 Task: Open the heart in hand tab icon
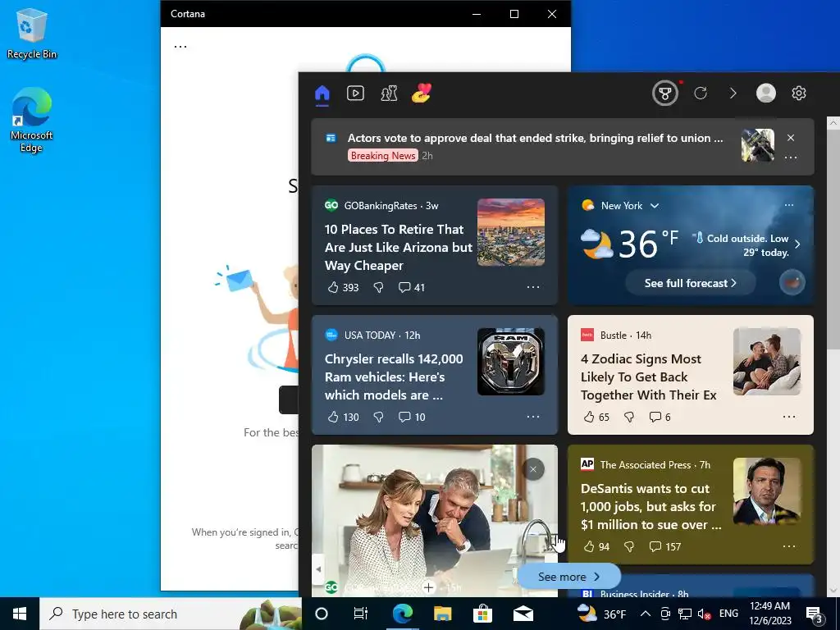[x=422, y=94]
